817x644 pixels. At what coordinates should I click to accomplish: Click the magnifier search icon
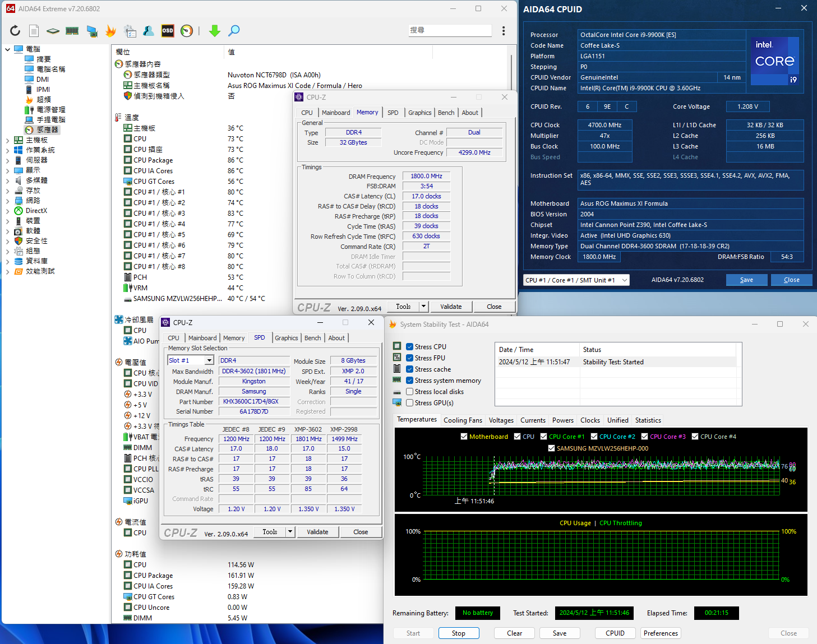tap(234, 31)
